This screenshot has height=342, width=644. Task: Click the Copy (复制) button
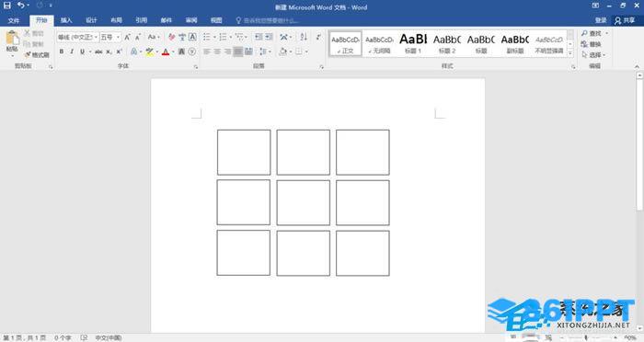pos(34,44)
